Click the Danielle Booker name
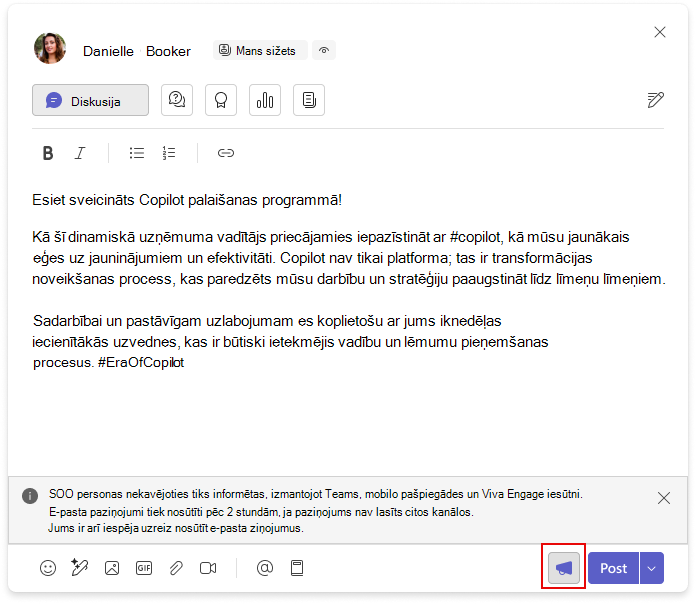The height and width of the screenshot is (604, 696). click(137, 51)
